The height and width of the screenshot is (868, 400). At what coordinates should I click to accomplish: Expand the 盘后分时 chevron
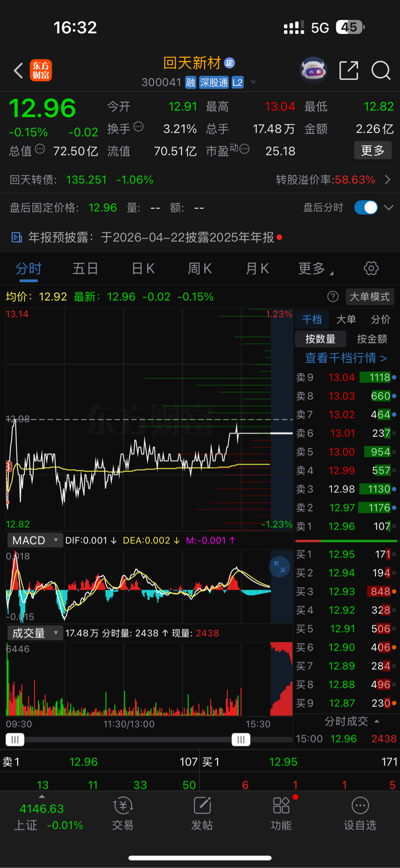pos(389,207)
